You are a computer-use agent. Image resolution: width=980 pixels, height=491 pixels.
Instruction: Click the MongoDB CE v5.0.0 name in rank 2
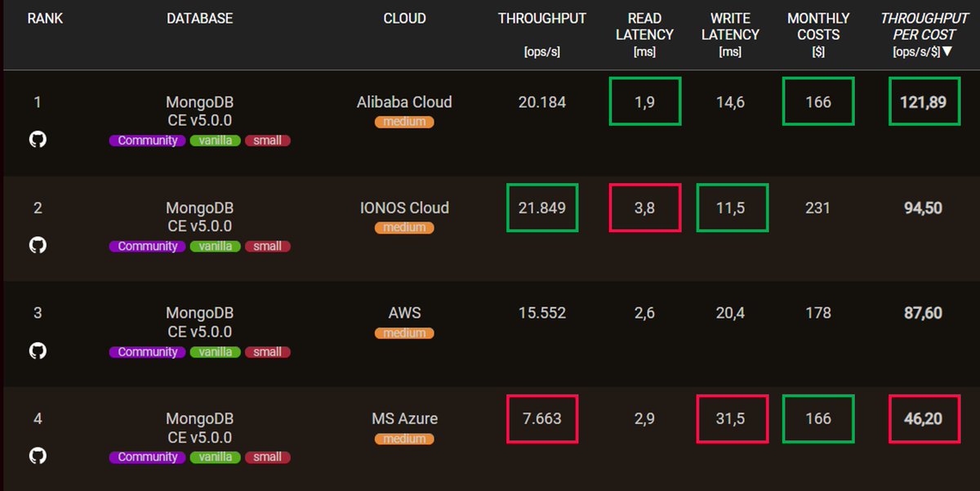200,217
